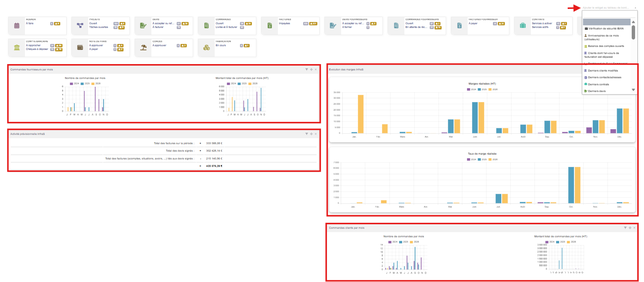Select 'Vérification de sécurité IBAN' from list
The height and width of the screenshot is (282, 644).
tap(606, 29)
